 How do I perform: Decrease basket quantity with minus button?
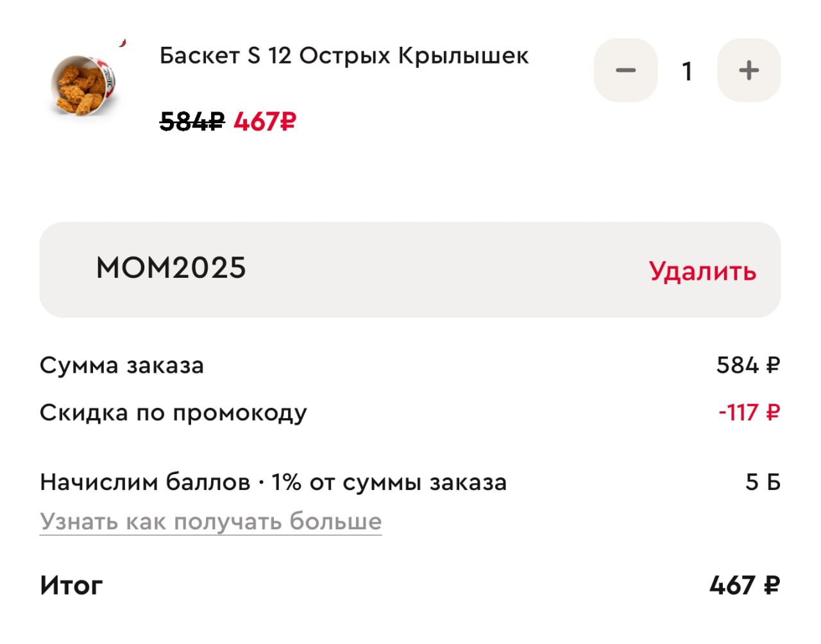point(625,71)
